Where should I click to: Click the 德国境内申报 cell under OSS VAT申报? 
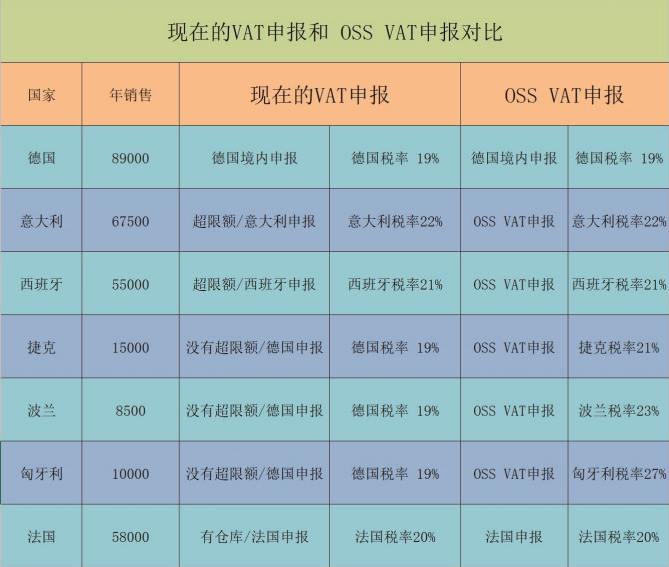pyautogui.click(x=514, y=157)
